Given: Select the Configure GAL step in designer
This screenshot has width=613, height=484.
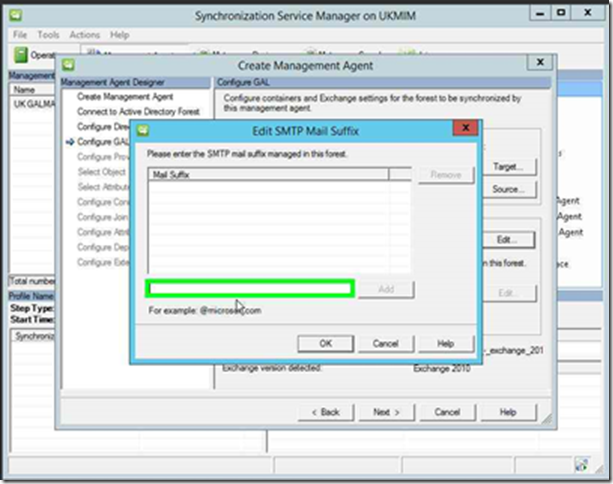Looking at the screenshot, I should pos(103,142).
